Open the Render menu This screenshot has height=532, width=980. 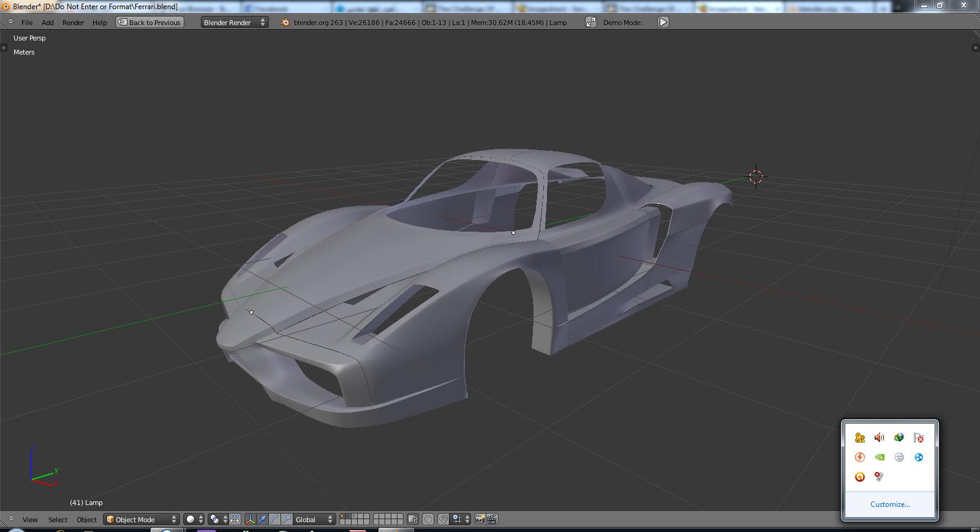pyautogui.click(x=73, y=23)
